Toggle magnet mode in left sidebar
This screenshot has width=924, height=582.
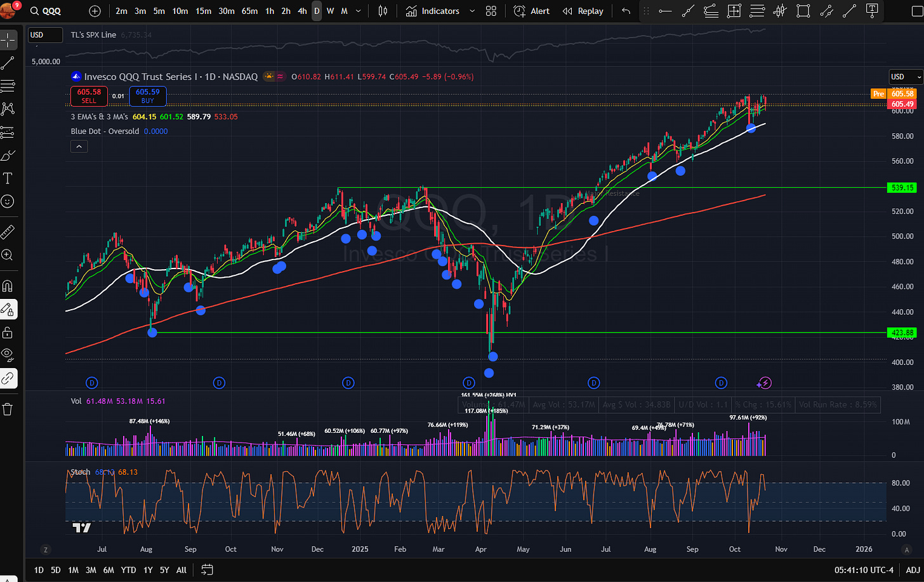tap(8, 285)
